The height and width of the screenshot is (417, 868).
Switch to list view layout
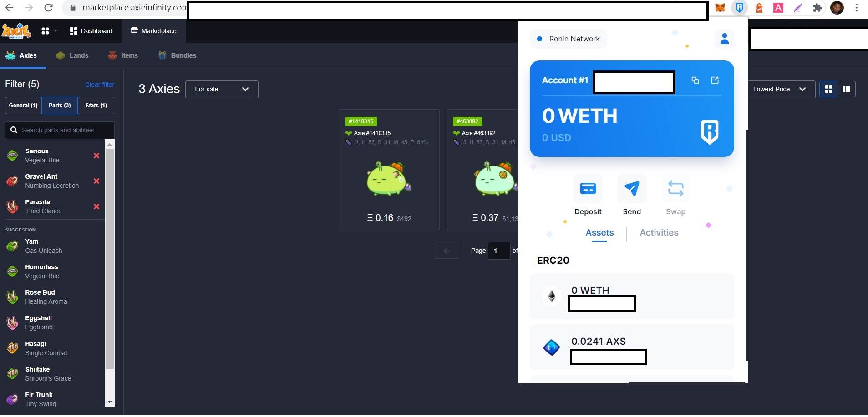pyautogui.click(x=847, y=89)
